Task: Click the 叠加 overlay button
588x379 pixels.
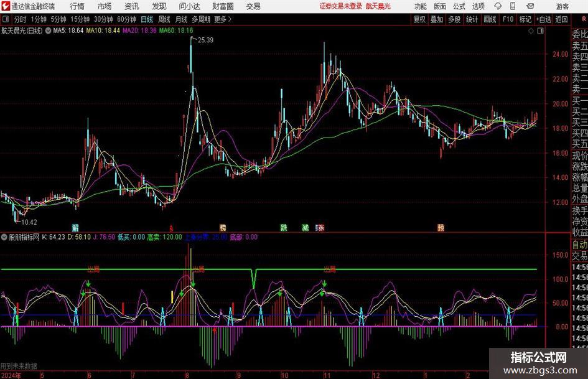Action: pyautogui.click(x=437, y=19)
